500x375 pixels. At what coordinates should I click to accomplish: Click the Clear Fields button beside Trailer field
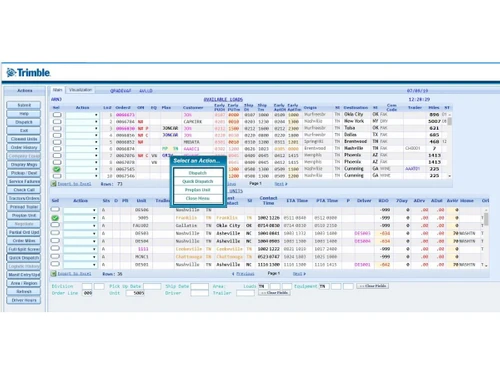pyautogui.click(x=274, y=293)
